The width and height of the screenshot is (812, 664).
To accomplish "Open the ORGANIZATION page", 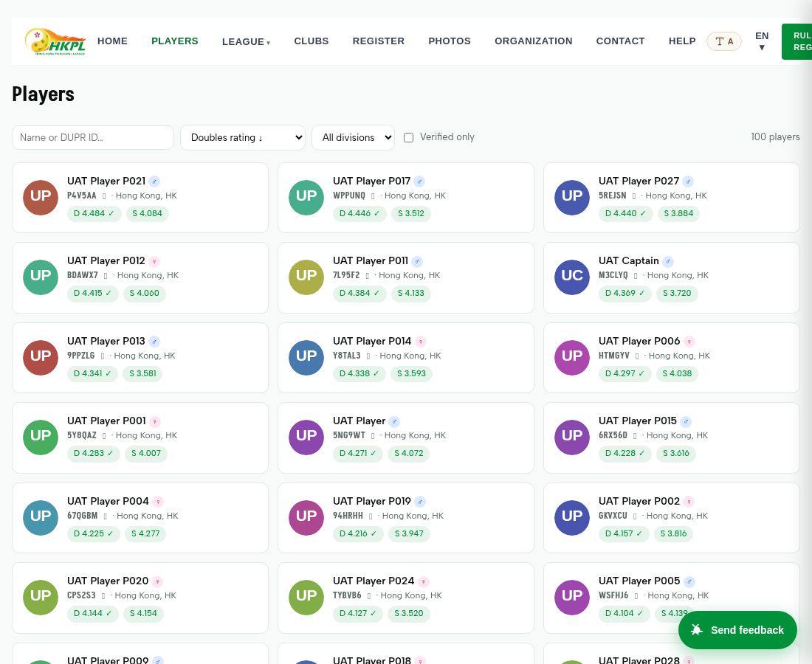I will [x=534, y=41].
